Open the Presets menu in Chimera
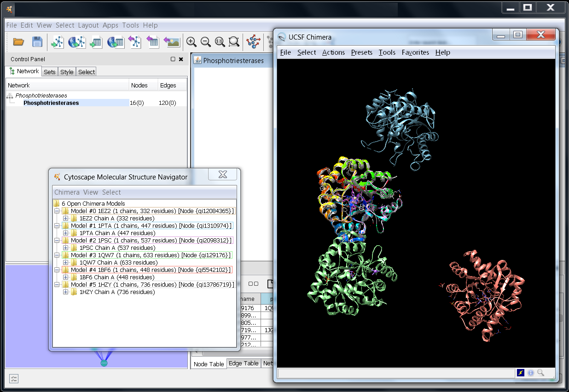The image size is (569, 392). tap(361, 52)
